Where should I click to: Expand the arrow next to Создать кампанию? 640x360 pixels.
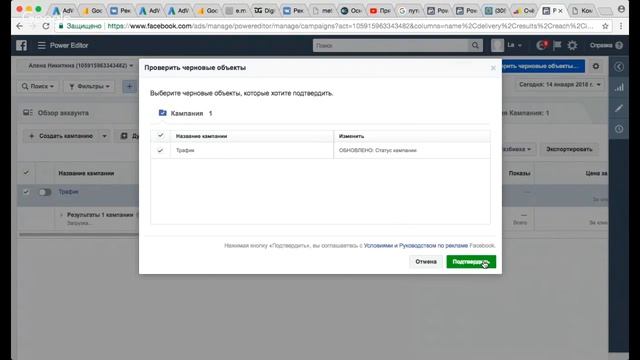point(104,136)
